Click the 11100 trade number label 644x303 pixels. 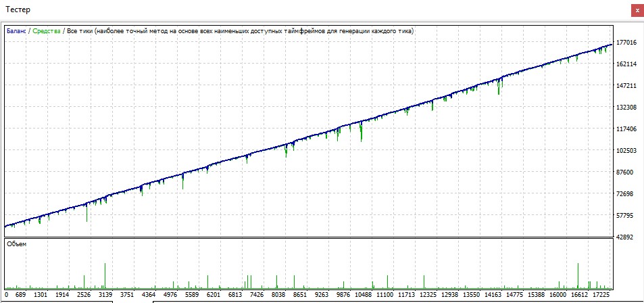click(x=385, y=295)
